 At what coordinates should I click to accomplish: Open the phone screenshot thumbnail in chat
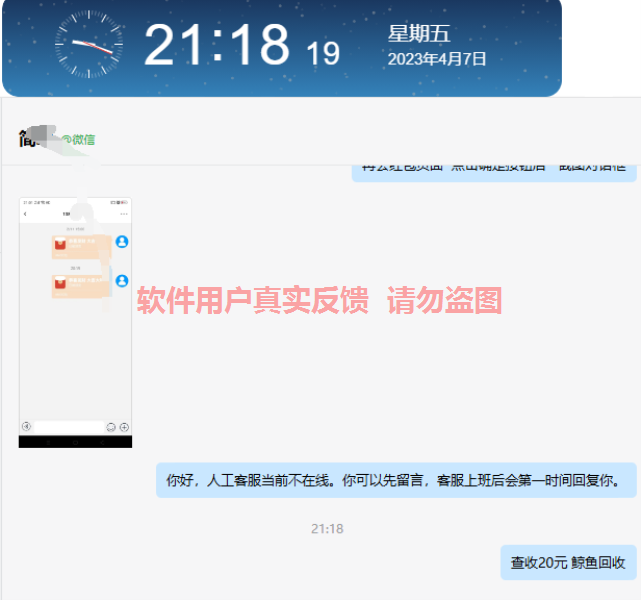point(75,322)
